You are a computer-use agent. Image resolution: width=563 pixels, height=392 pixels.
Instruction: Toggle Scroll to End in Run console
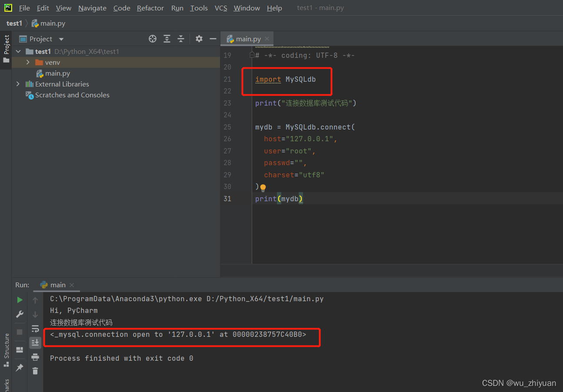[x=35, y=342]
